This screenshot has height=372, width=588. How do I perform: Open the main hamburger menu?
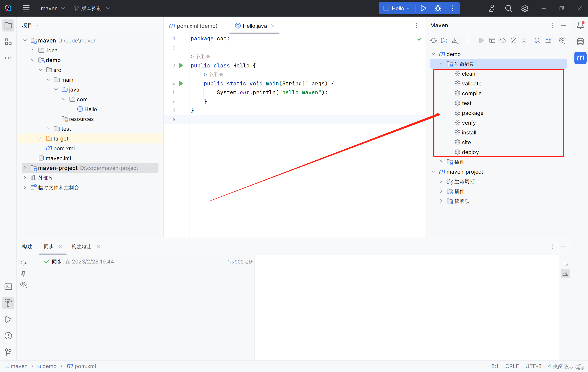coord(26,8)
